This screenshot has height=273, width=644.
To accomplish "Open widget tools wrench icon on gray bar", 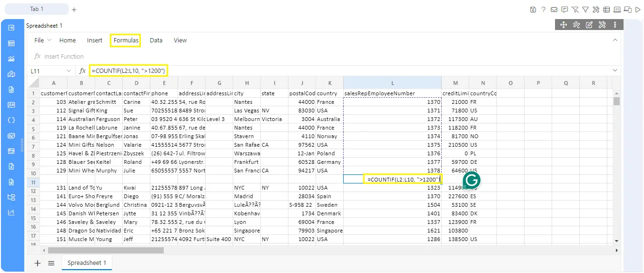I will 602,25.
